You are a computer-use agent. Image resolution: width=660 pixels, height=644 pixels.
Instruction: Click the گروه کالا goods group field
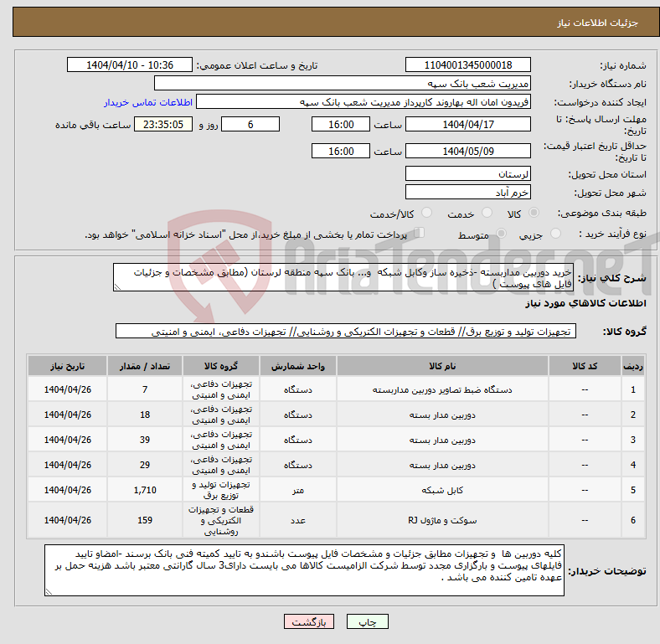point(346,332)
